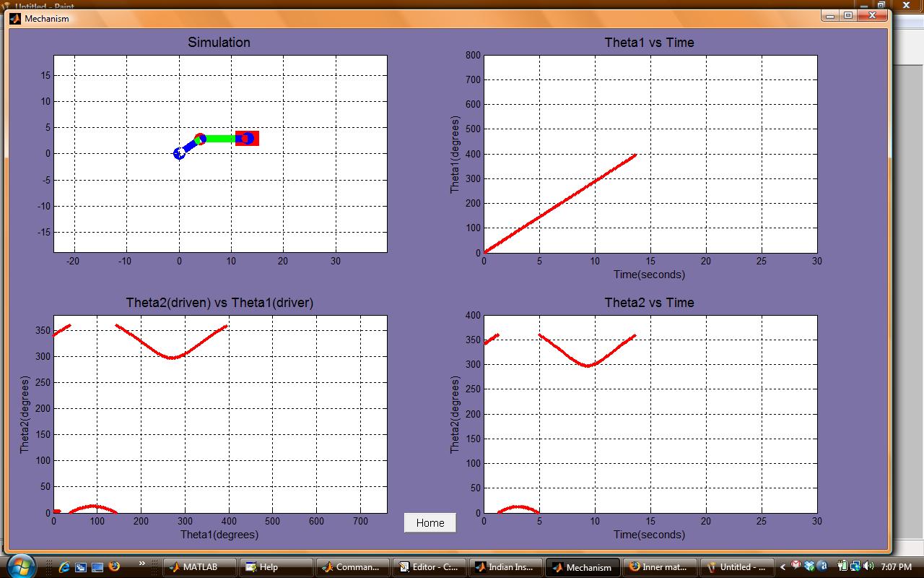The width and height of the screenshot is (924, 578).
Task: Click the MATLAB icon in Mechanism title bar
Action: point(14,18)
